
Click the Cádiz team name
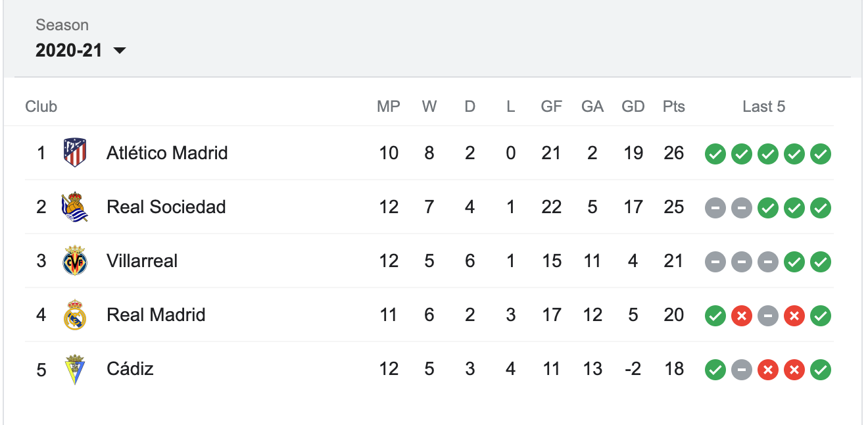[130, 368]
